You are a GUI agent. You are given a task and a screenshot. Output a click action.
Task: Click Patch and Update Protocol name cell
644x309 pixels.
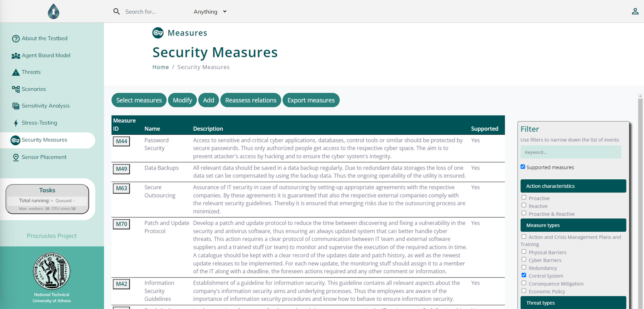[x=167, y=227]
